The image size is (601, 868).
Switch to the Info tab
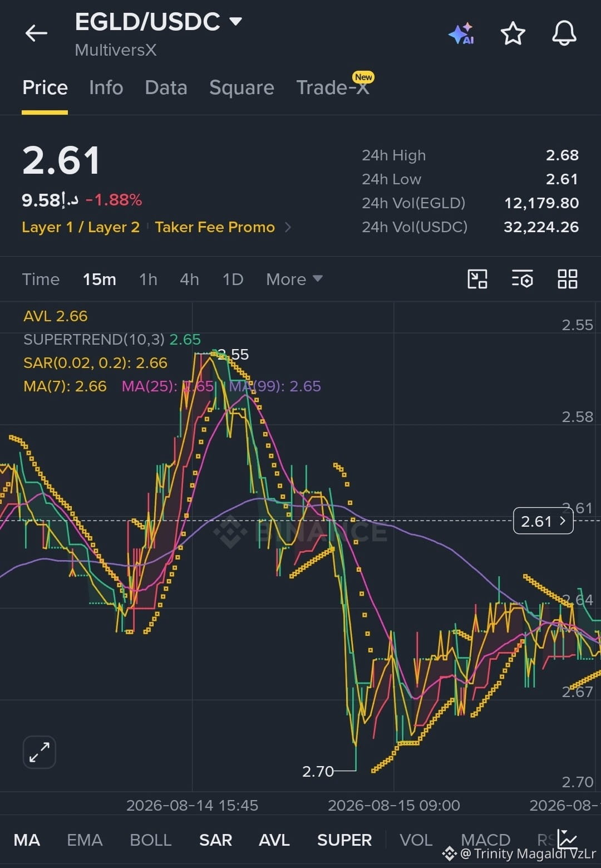[x=106, y=87]
